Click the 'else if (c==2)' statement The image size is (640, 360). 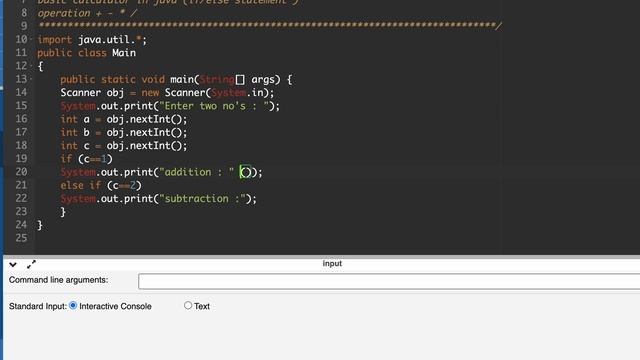coord(101,185)
